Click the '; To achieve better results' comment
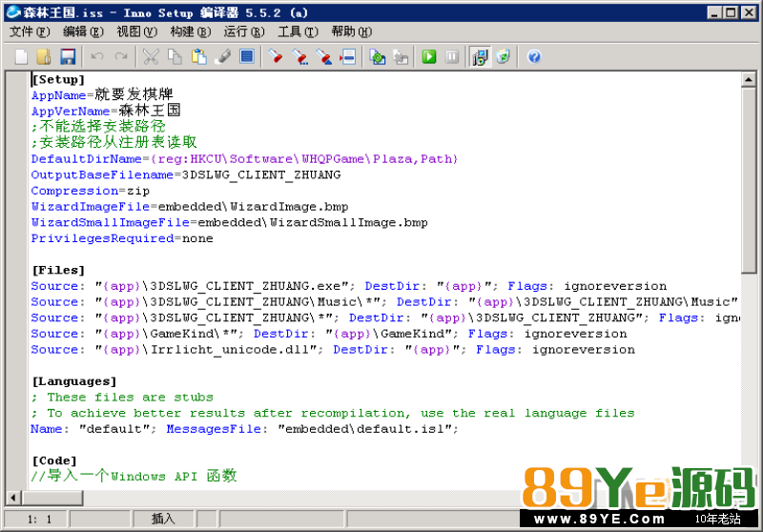The height and width of the screenshot is (532, 763). pyautogui.click(x=333, y=414)
